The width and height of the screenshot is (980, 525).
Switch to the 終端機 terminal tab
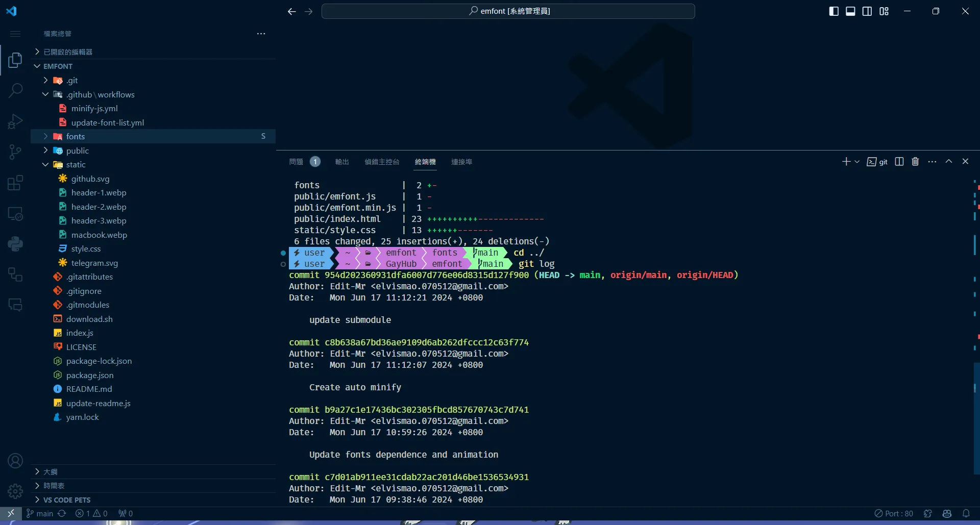coord(425,162)
